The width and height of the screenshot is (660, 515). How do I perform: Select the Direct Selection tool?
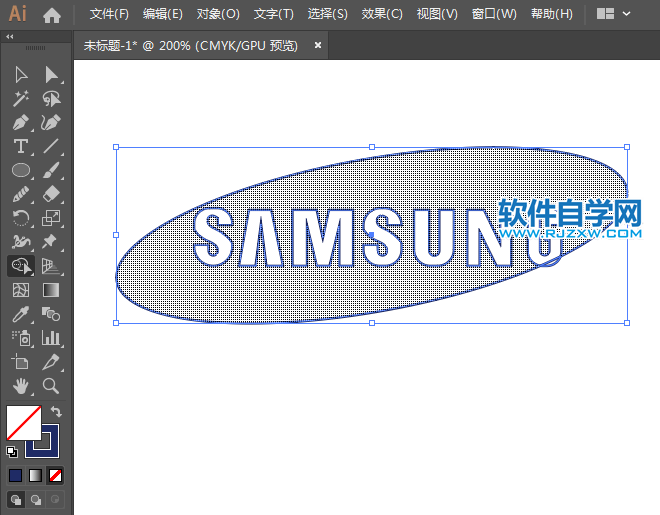(x=51, y=75)
